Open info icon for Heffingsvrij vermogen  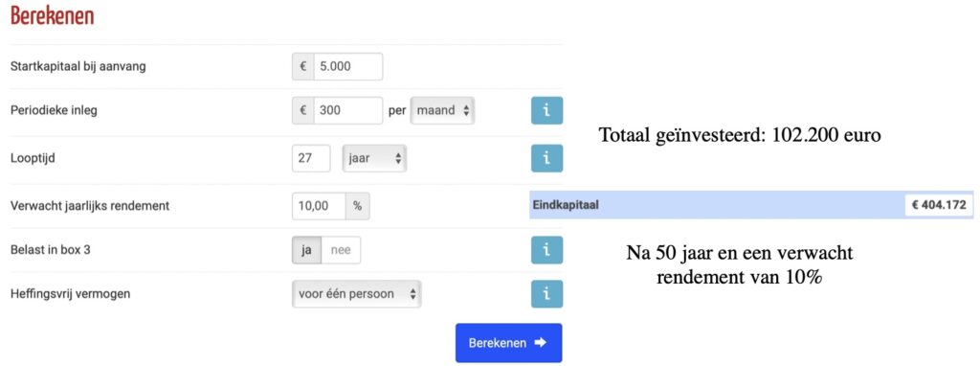click(546, 293)
